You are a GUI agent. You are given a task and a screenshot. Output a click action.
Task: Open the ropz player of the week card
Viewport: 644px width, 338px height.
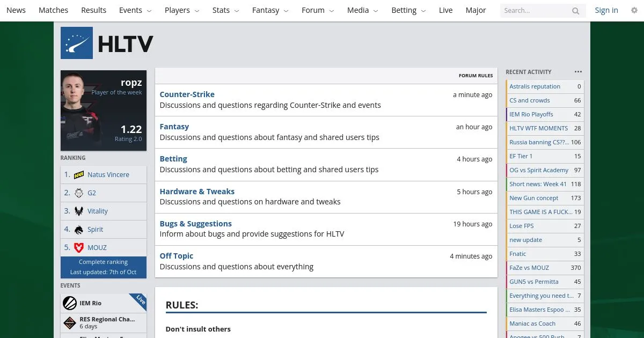[x=104, y=111]
